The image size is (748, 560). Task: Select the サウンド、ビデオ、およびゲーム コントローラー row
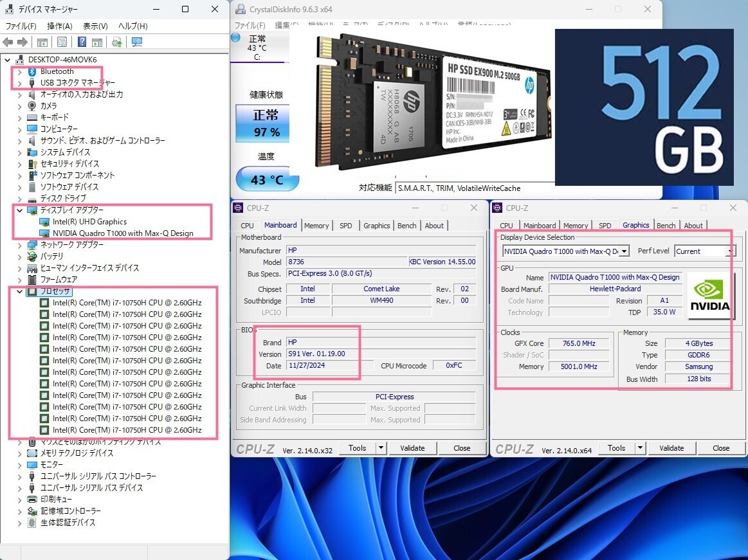coord(102,141)
